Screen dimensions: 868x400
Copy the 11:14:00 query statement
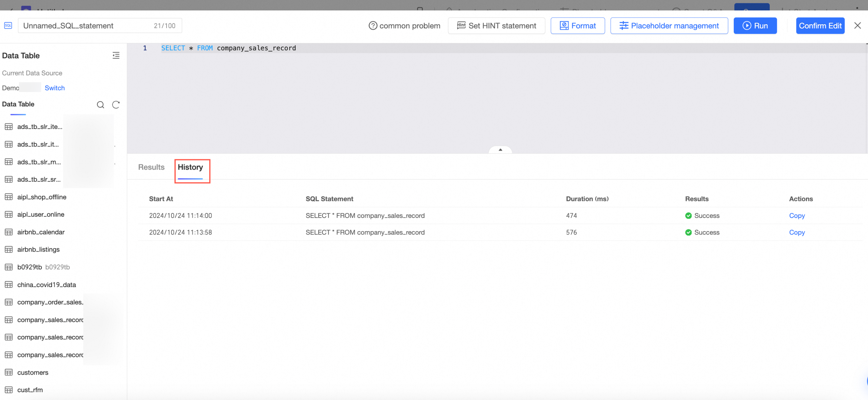(796, 215)
